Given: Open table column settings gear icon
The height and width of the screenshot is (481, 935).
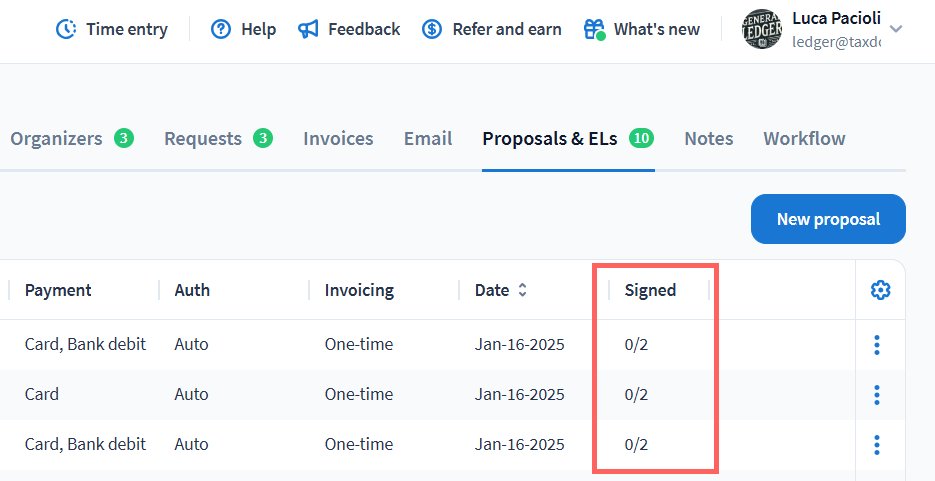Looking at the screenshot, I should tap(880, 290).
